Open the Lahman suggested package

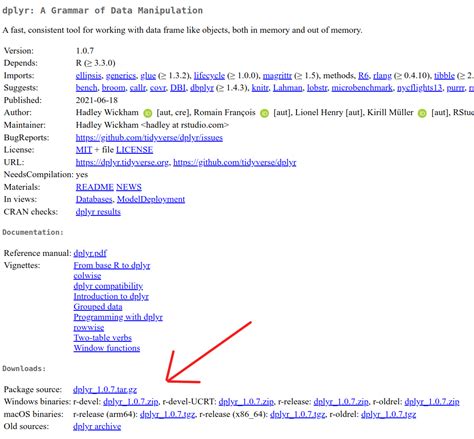(x=288, y=88)
